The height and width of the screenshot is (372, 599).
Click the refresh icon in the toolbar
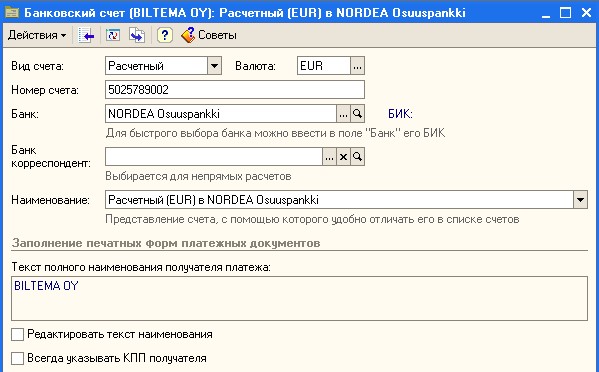113,36
